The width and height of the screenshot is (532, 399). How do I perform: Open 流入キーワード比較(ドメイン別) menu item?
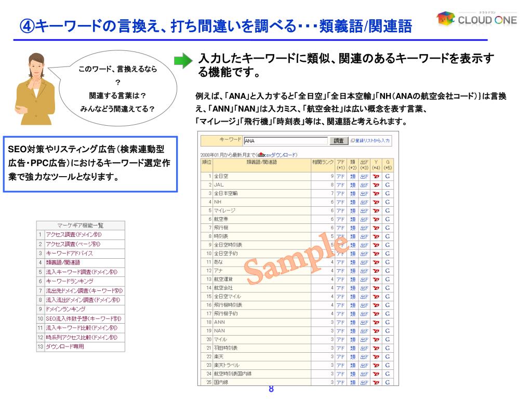(82, 328)
